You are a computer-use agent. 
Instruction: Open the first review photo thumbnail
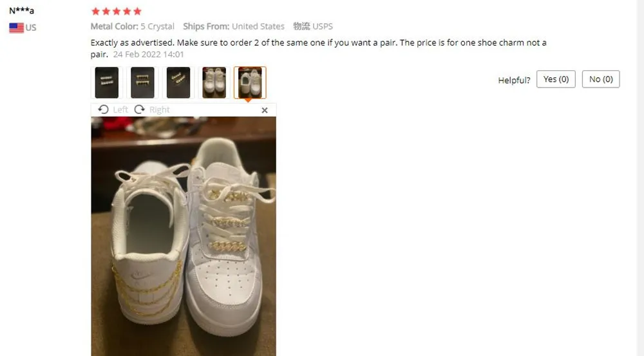click(x=107, y=82)
